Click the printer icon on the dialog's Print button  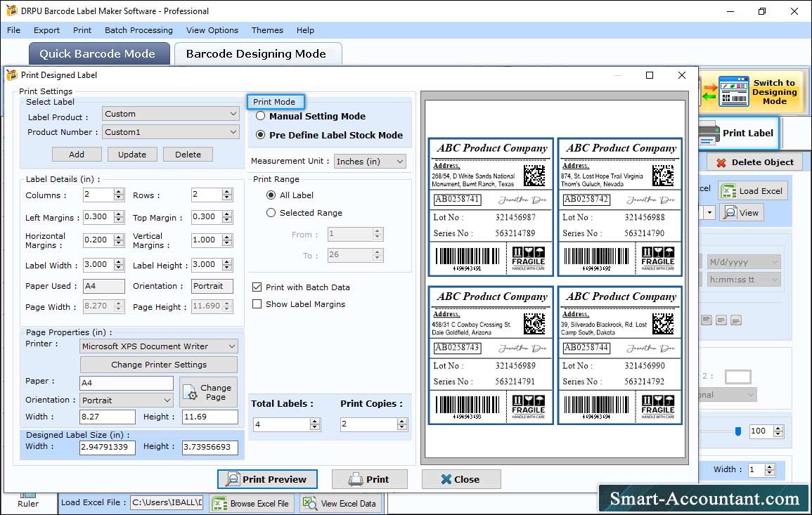pos(356,479)
